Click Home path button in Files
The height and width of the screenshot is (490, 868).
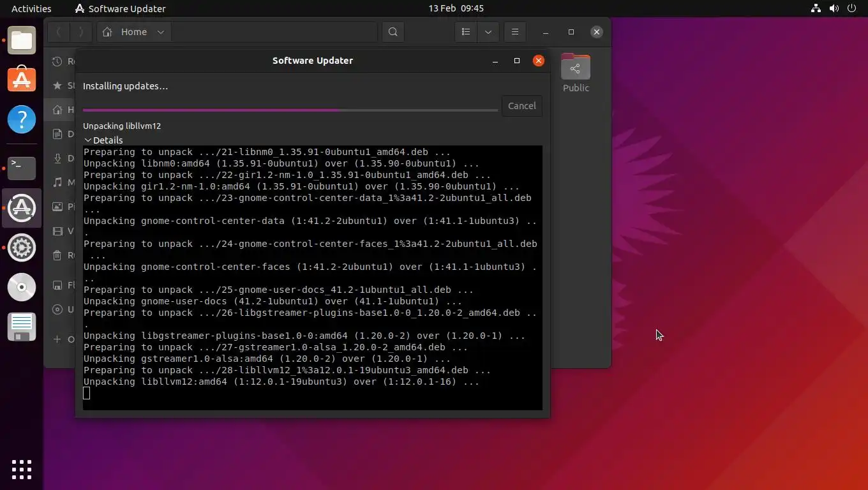click(124, 32)
